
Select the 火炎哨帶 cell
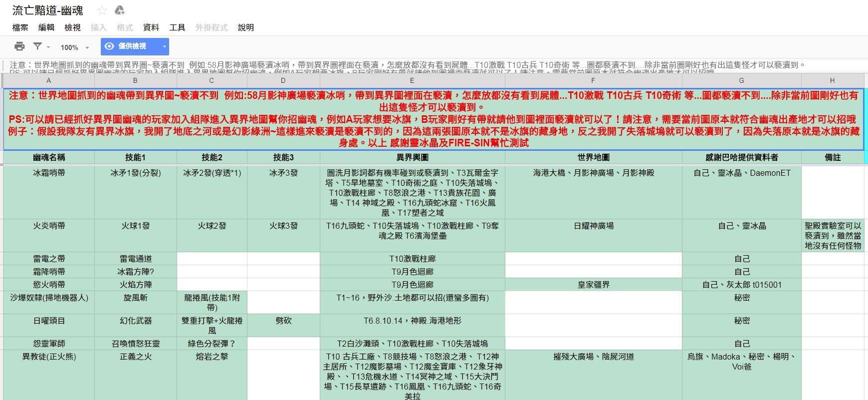tap(49, 236)
